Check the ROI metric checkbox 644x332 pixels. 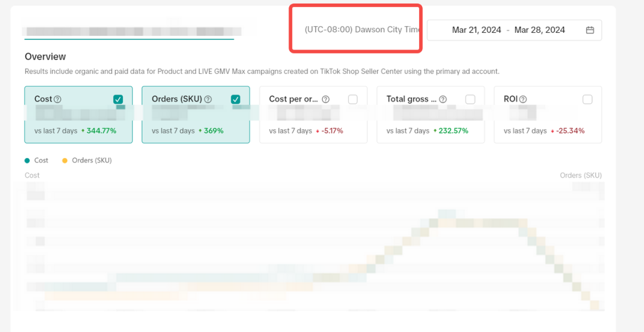(587, 100)
